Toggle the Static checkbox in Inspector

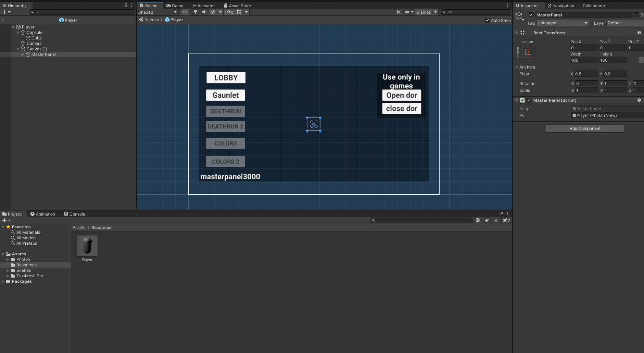click(x=637, y=15)
